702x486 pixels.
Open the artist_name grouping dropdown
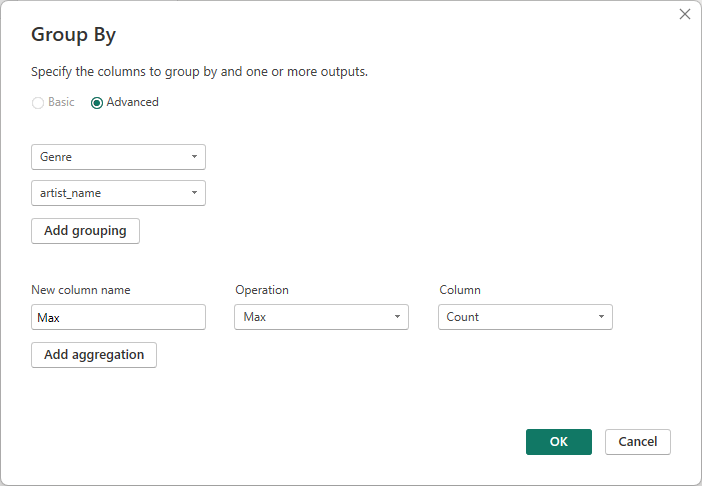click(x=118, y=193)
